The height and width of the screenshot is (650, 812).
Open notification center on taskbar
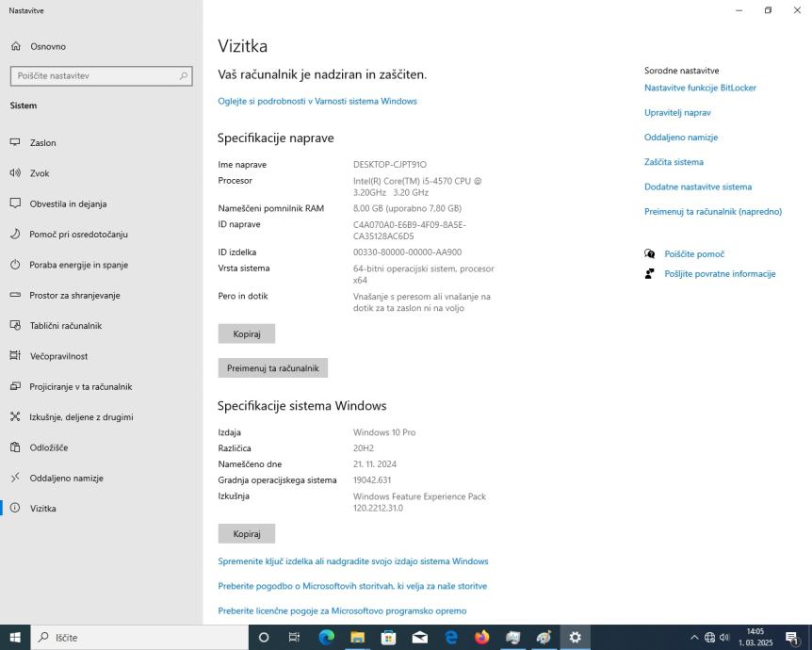(792, 638)
